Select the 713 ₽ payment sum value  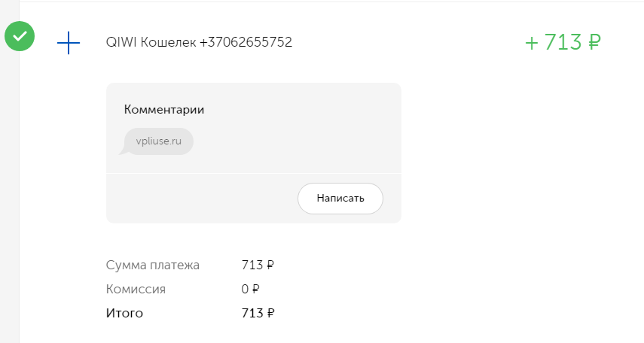tap(258, 265)
